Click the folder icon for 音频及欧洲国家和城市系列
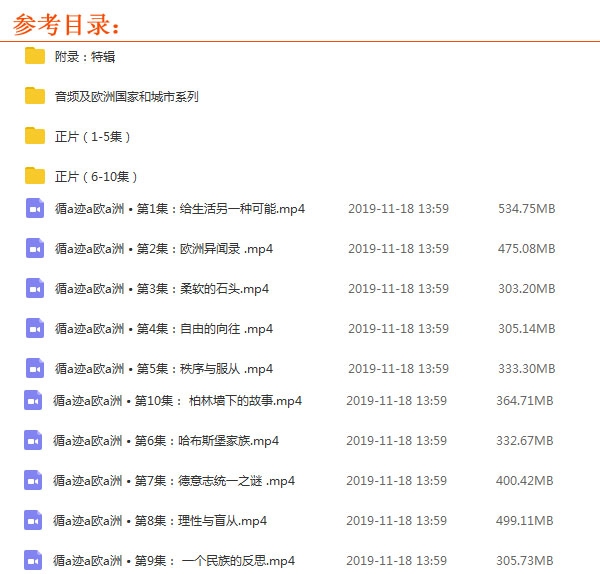 tap(35, 96)
